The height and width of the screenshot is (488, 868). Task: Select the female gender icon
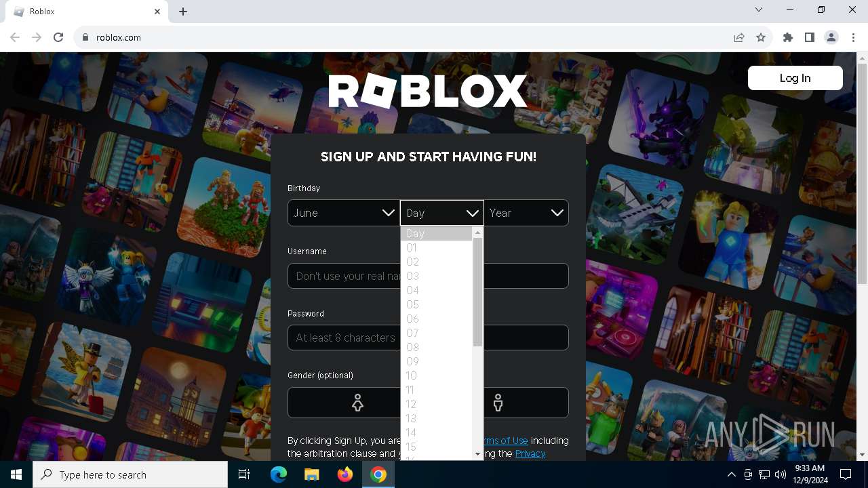357,403
